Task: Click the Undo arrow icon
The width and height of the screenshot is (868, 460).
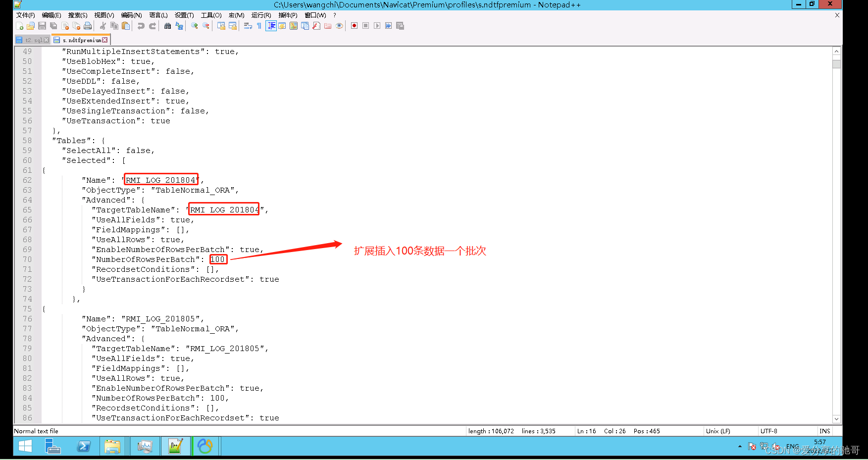Action: (x=141, y=26)
